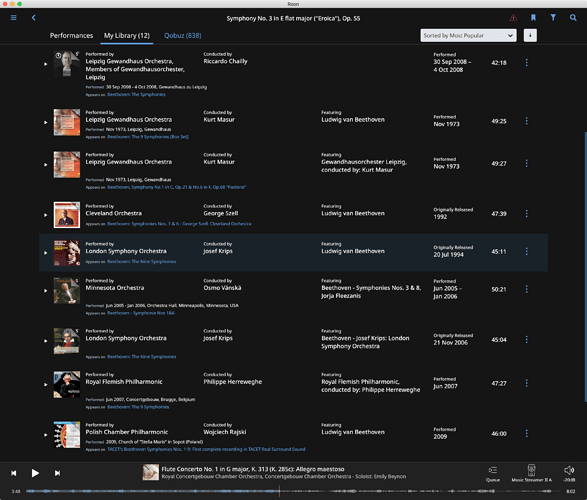Open the Beethoven: The Symphonies album link
Screen dimensions: 587x500
(x=136, y=95)
